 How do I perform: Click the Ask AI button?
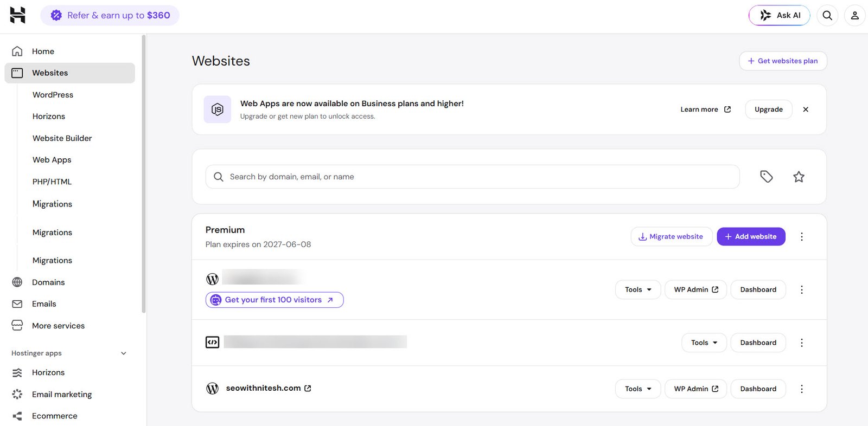[779, 15]
